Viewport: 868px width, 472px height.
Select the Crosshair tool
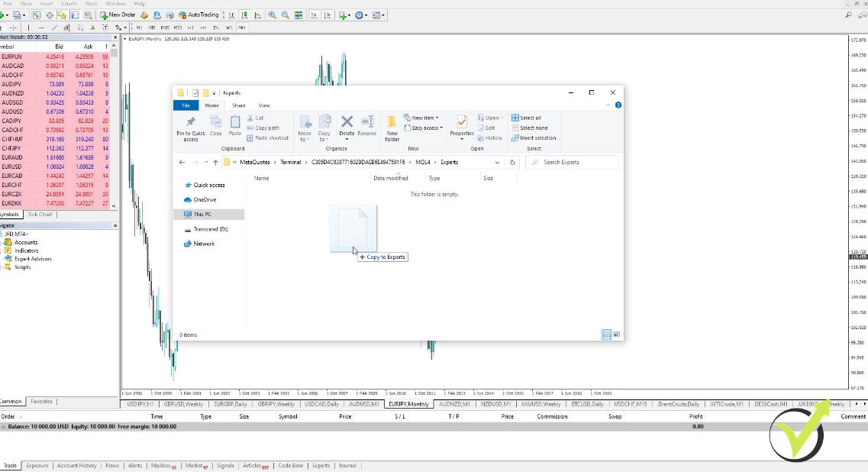coord(14,27)
